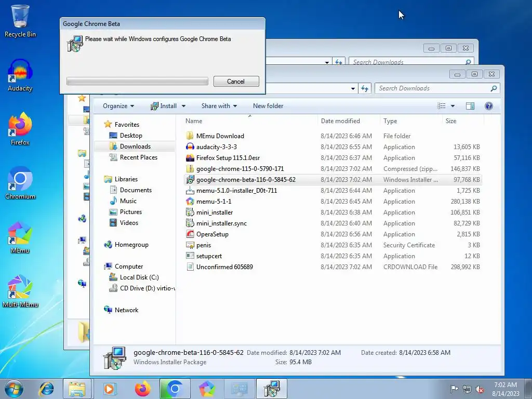532x399 pixels.
Task: Select the OperaSetup file
Action: 212,234
